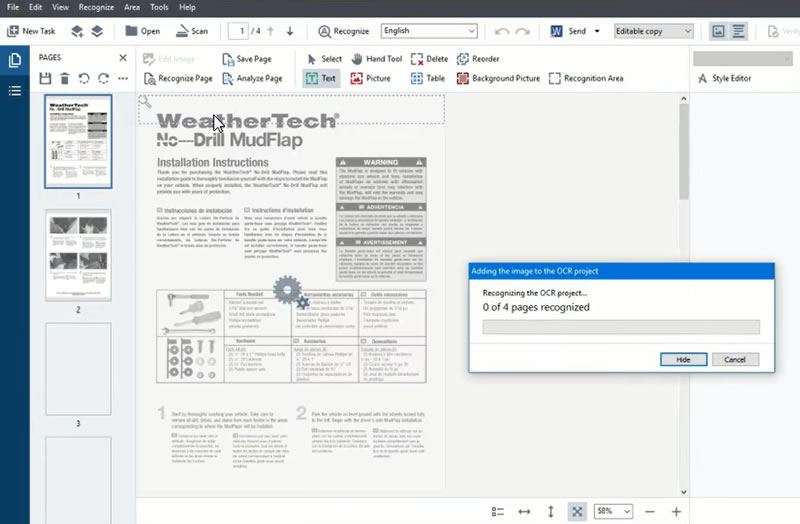
Task: Activate the Recognition Area tool
Action: [586, 79]
